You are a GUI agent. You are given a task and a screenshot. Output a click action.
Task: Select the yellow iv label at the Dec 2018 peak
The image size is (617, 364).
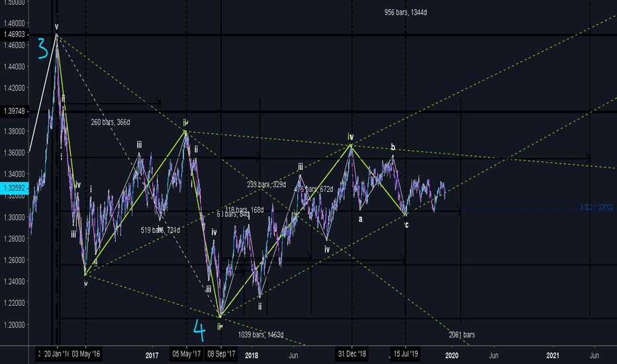tap(351, 137)
